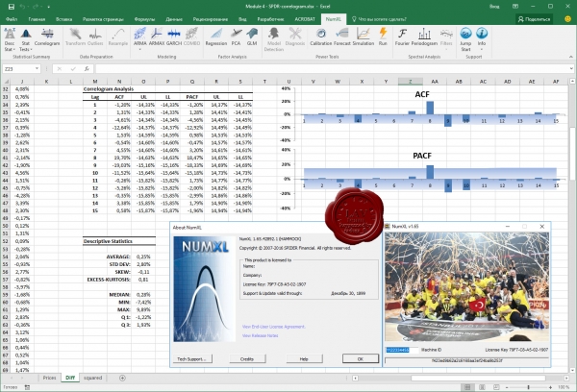Viewport: 577px width, 392px height.
Task: Open the Stat Tests tool
Action: [x=25, y=39]
